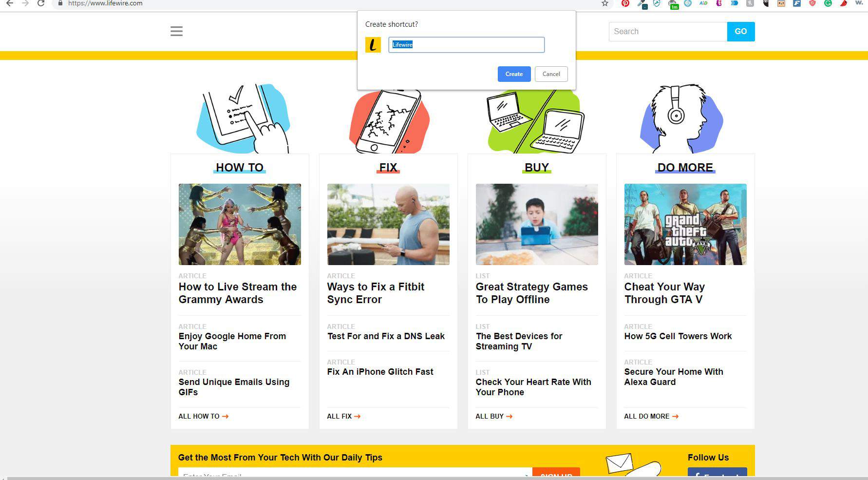Open The Best Devices for Streaming TV
Image resolution: width=868 pixels, height=480 pixels.
click(519, 341)
